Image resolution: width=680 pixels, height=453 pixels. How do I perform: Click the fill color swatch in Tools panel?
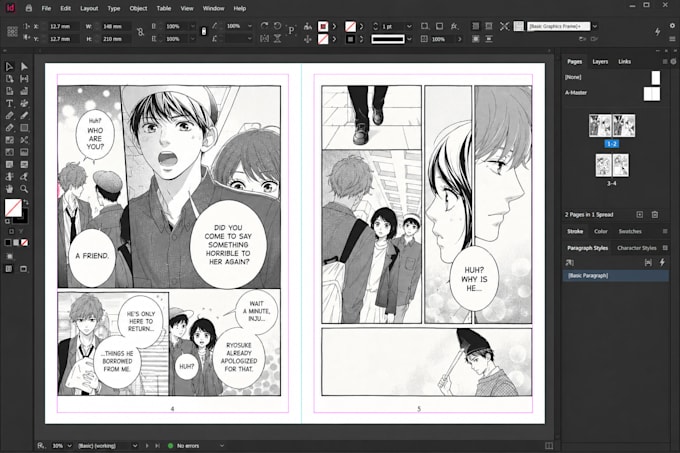click(x=13, y=208)
